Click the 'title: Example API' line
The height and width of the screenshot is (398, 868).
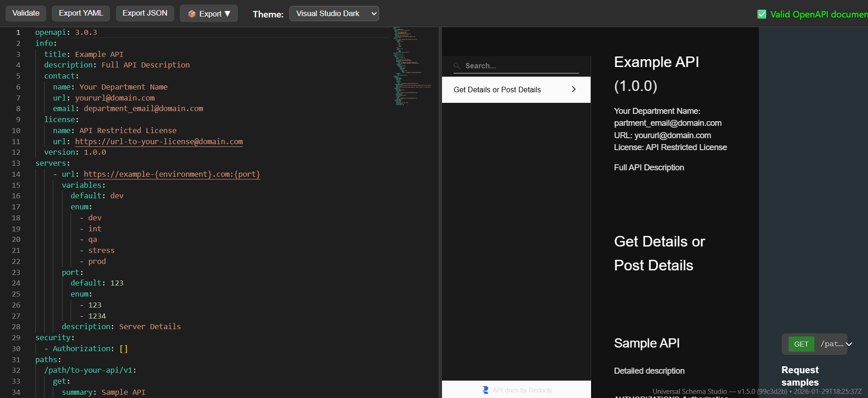(x=83, y=54)
